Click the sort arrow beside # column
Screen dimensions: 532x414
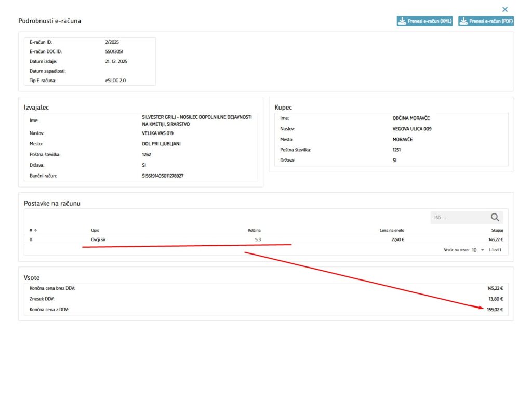coord(35,230)
